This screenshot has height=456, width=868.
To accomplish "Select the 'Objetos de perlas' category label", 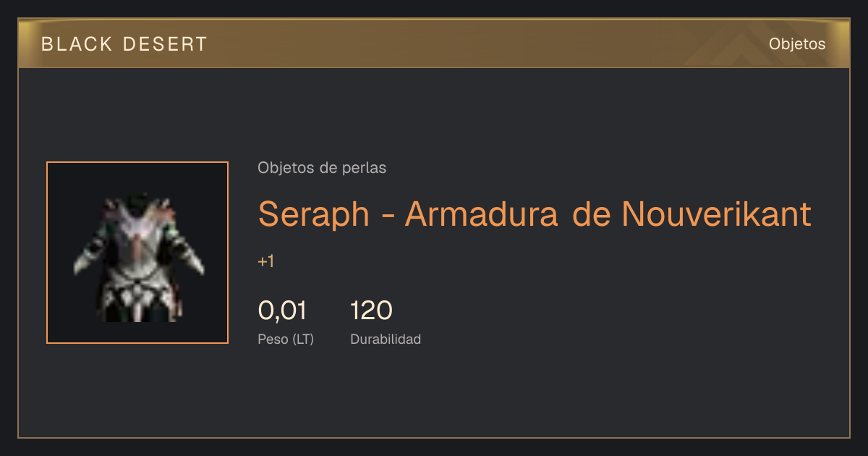I will click(322, 168).
